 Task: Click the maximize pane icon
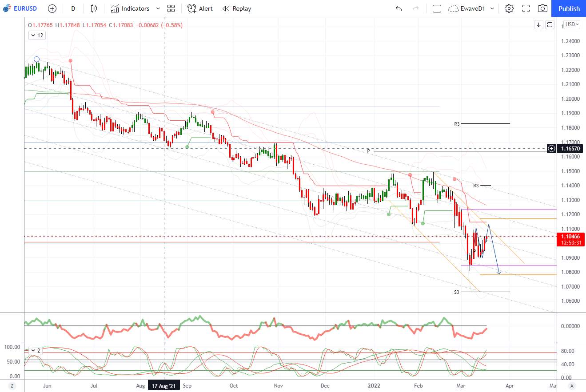coord(550,25)
